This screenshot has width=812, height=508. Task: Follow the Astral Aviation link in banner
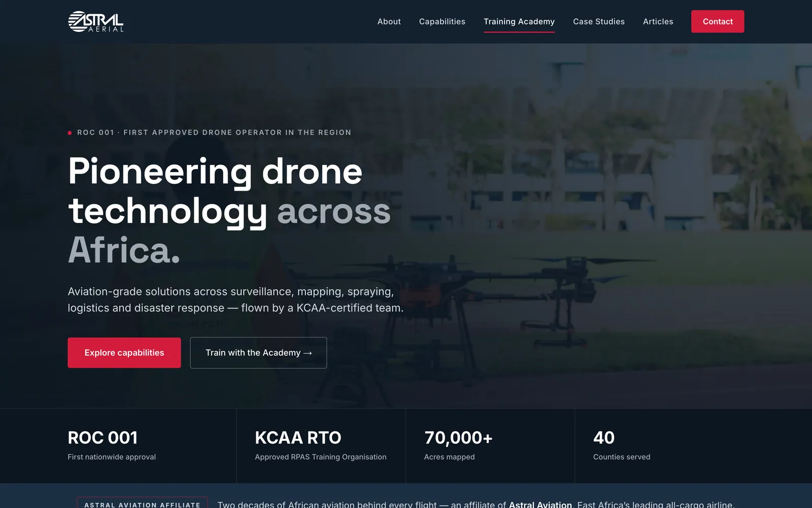(540, 504)
